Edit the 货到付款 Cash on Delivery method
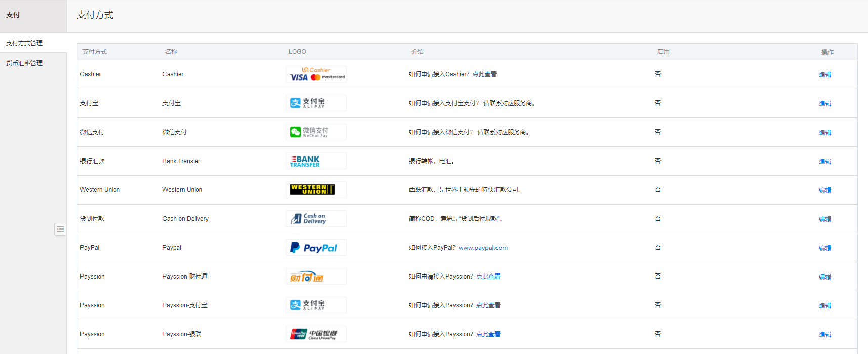 [x=825, y=219]
